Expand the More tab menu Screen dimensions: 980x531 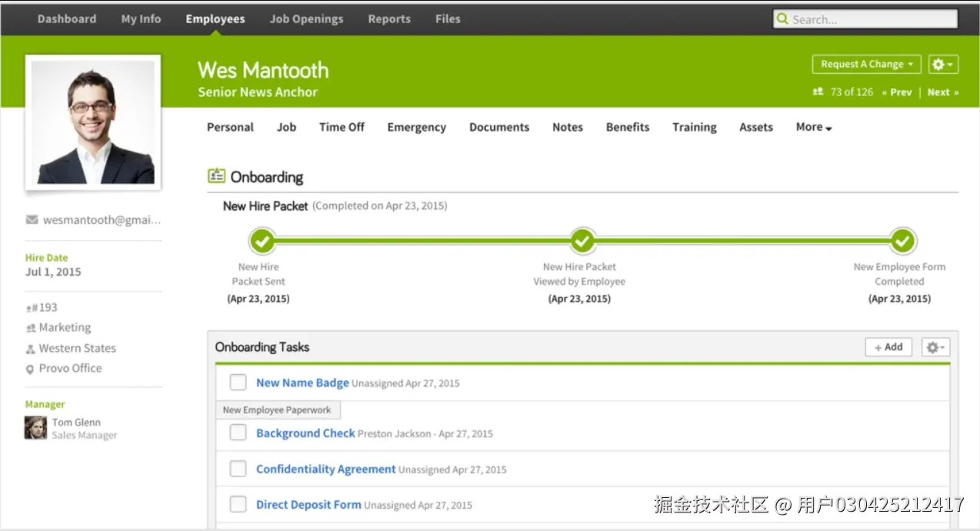814,127
